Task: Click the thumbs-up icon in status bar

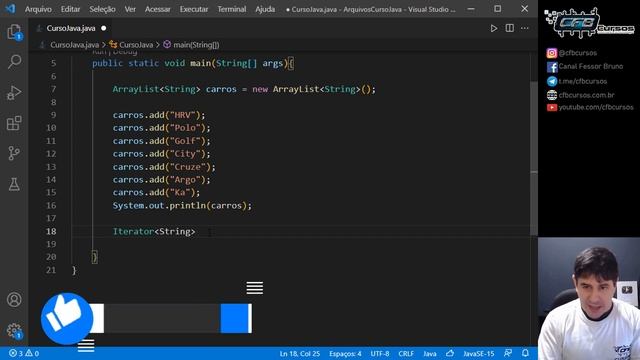Action: 450,353
